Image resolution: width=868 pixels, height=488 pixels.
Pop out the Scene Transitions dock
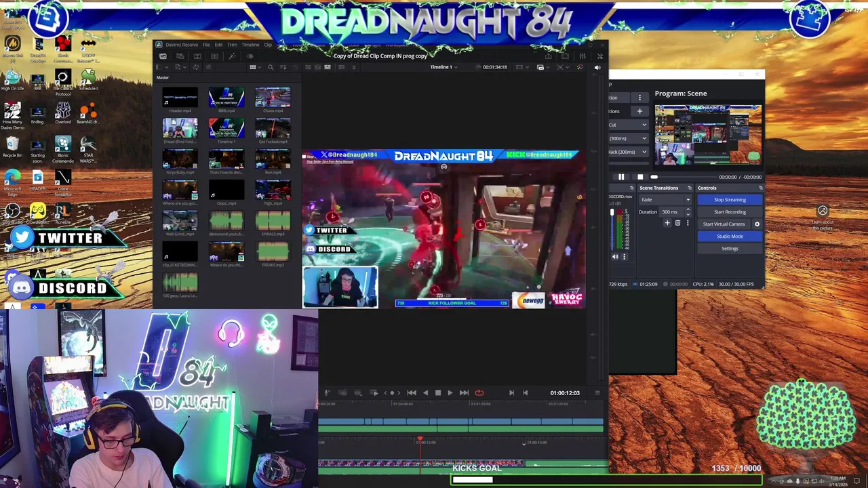click(x=690, y=188)
